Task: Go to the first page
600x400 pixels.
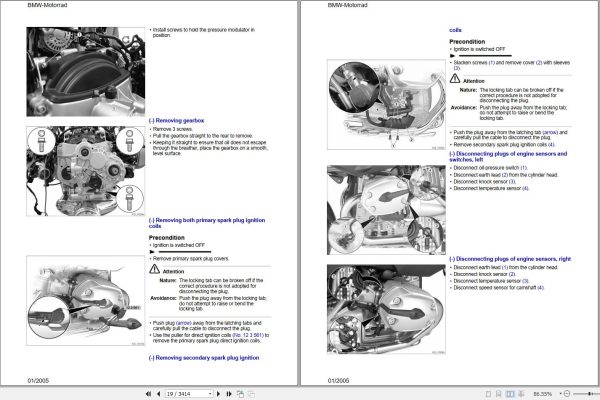Action: point(148,393)
